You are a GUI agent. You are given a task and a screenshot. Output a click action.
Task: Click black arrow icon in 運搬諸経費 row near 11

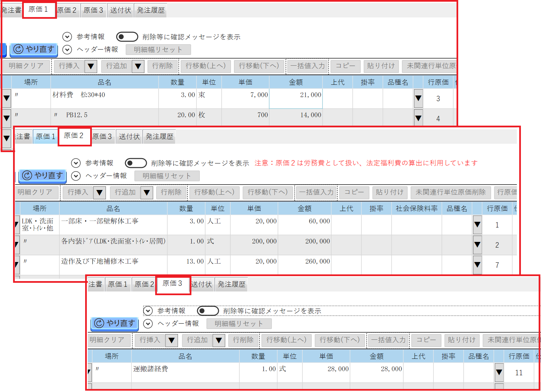point(499,372)
